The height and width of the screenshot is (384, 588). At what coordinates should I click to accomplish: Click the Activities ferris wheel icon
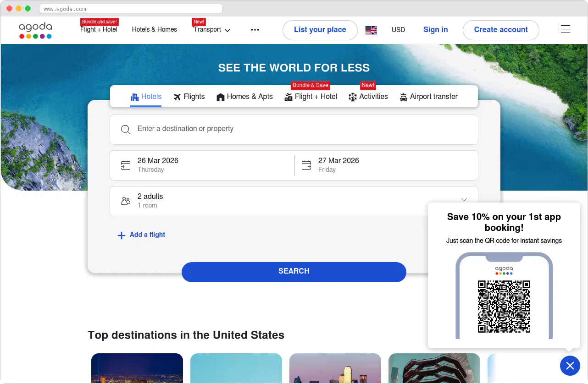[353, 97]
